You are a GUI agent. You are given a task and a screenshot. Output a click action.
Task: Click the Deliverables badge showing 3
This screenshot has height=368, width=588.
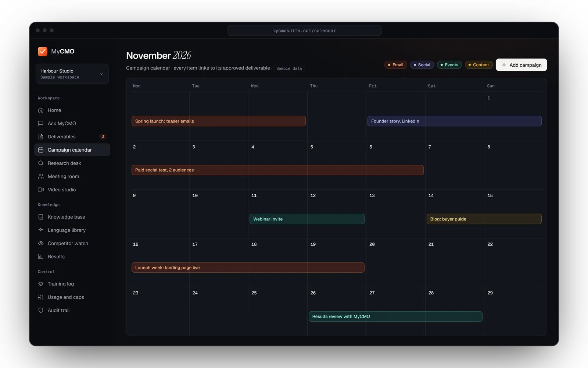coord(103,136)
